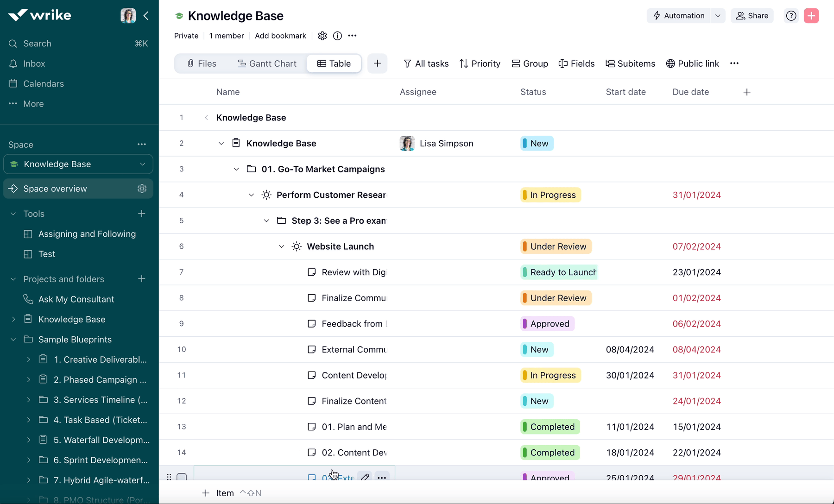Expand the Knowledge Base space selector
The image size is (834, 504).
(143, 164)
